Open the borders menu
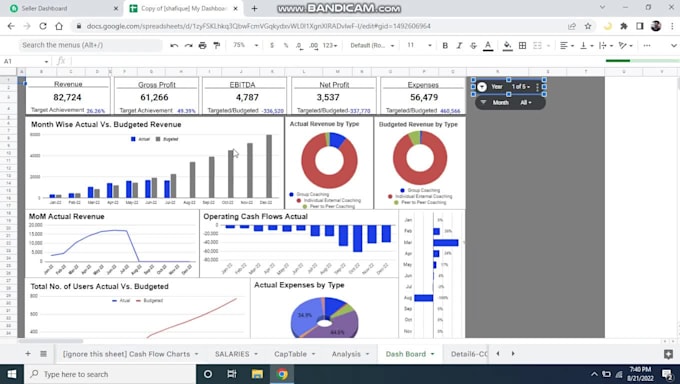This screenshot has width=680, height=384. (x=523, y=46)
